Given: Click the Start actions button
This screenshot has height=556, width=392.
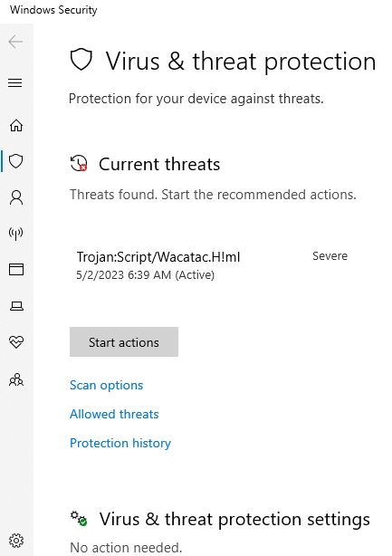Looking at the screenshot, I should click(124, 341).
